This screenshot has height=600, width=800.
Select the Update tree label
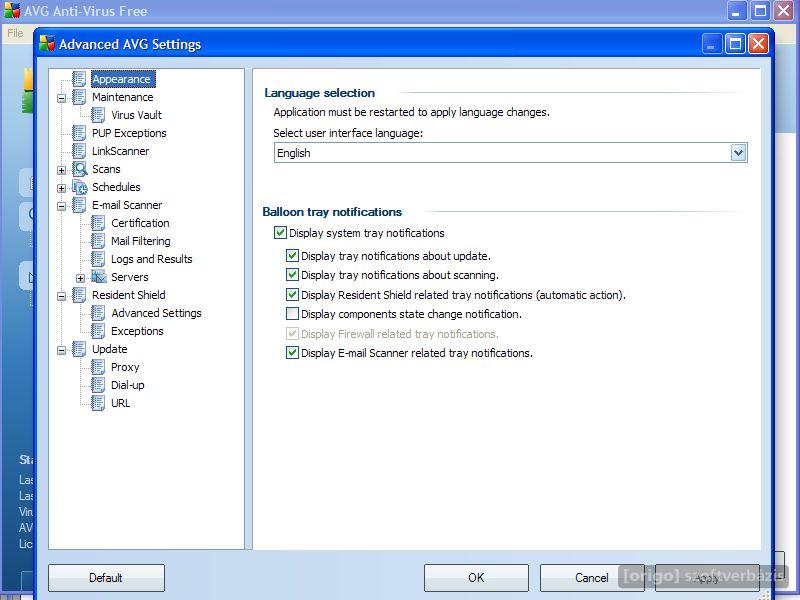pos(110,349)
